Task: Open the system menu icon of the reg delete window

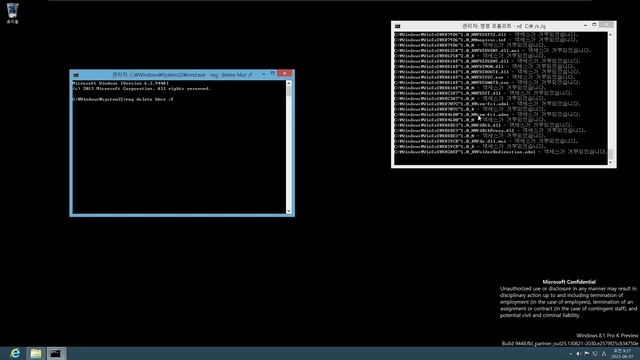Action: (x=76, y=75)
